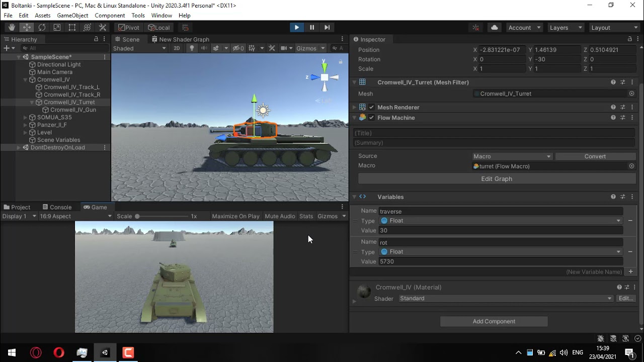Click the Edit Graph button
Image resolution: width=644 pixels, height=362 pixels.
pyautogui.click(x=497, y=179)
